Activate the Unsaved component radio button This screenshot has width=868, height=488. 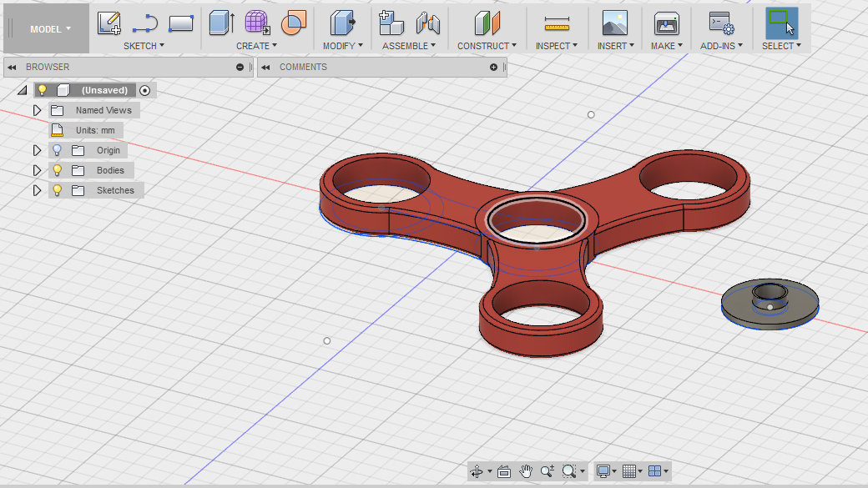[x=144, y=90]
